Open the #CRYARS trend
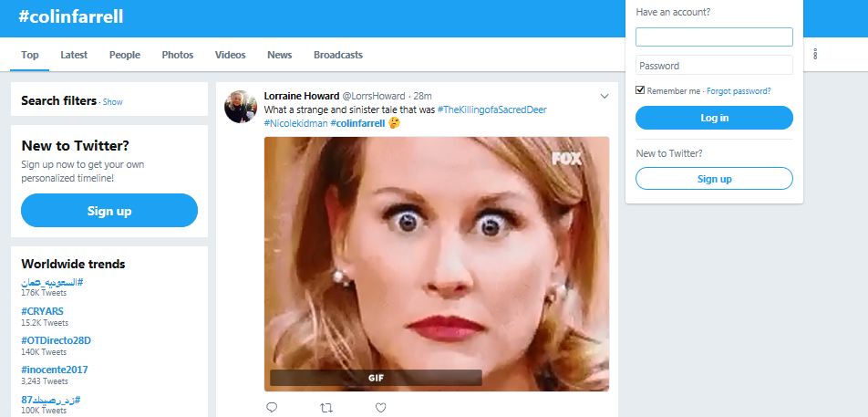 point(42,311)
